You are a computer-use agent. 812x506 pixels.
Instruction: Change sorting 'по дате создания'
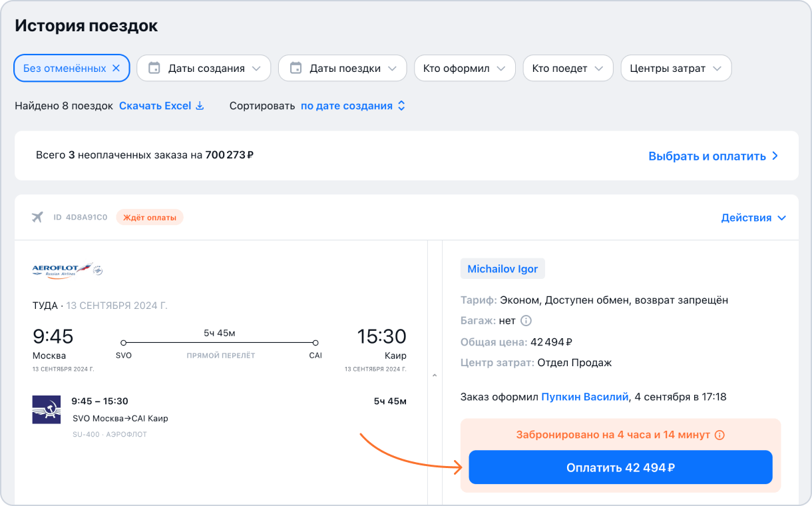tap(353, 106)
